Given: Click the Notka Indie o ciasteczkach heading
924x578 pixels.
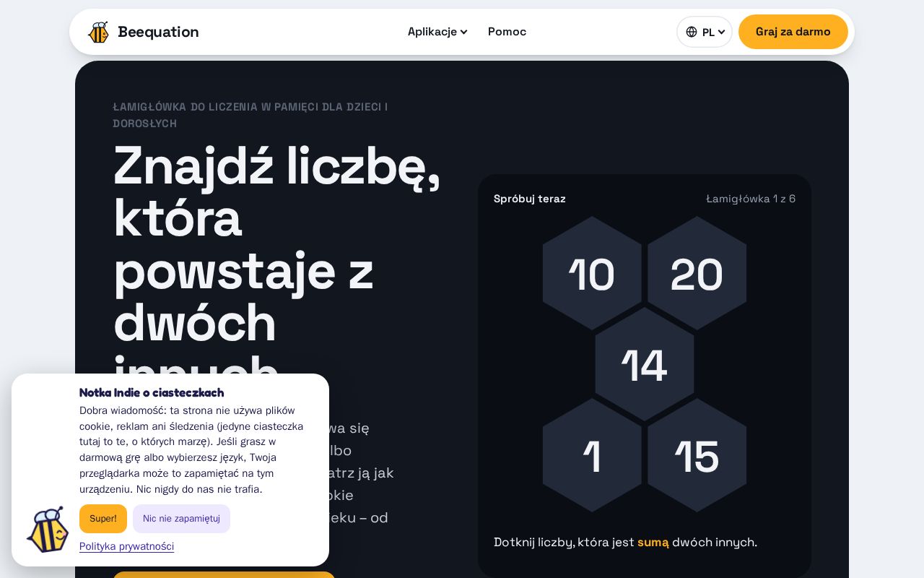Looking at the screenshot, I should click(x=152, y=392).
